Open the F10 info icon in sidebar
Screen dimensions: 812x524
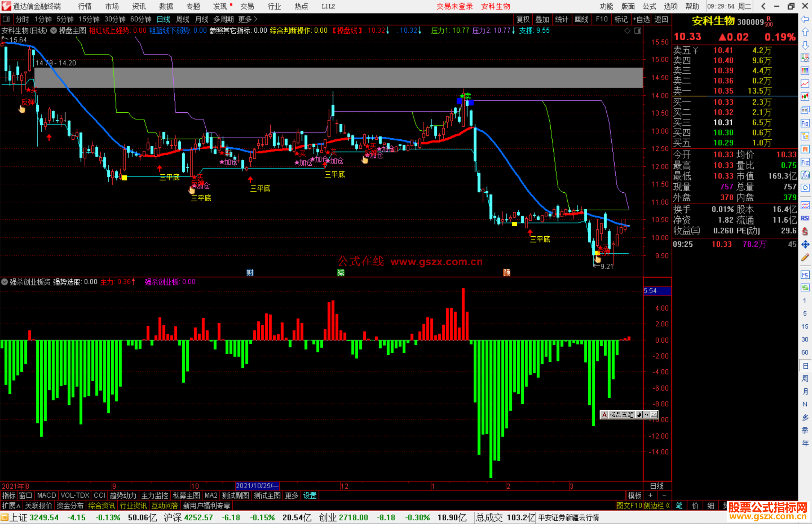coord(805,123)
